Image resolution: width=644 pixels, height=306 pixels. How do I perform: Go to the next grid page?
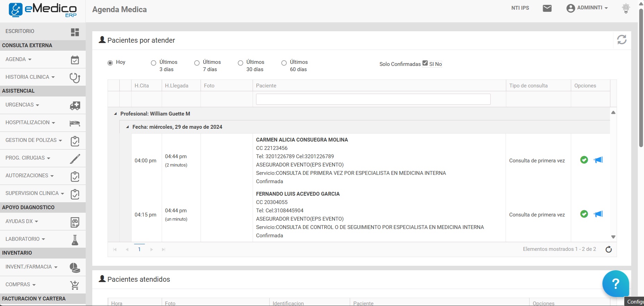(152, 249)
